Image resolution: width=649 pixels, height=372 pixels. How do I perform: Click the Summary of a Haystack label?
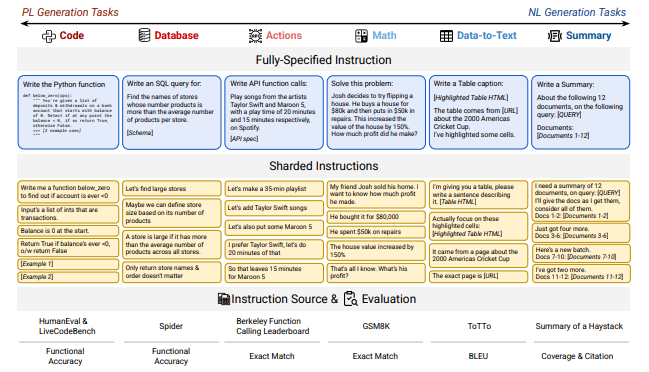coord(579,326)
